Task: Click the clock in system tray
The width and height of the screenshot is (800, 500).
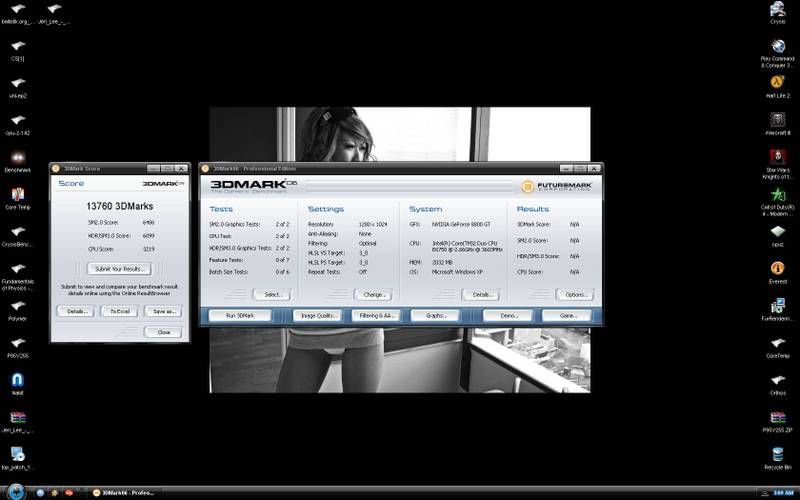Action: click(783, 493)
